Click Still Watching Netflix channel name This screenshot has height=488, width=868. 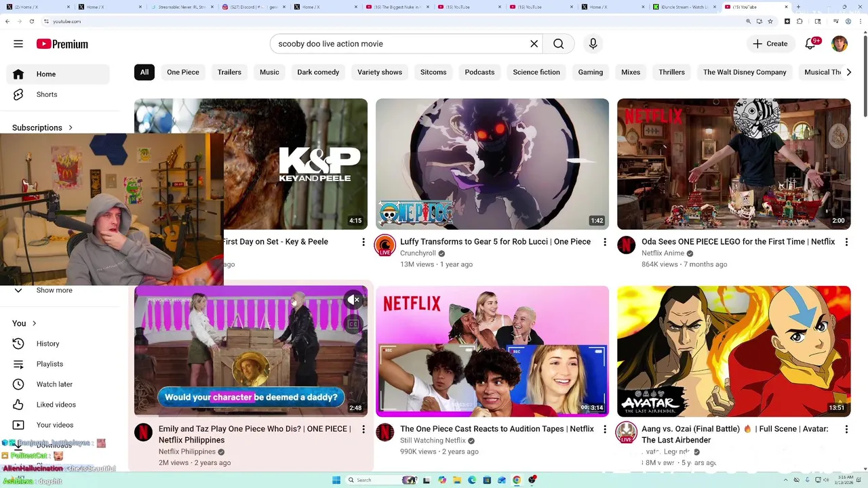click(x=433, y=441)
